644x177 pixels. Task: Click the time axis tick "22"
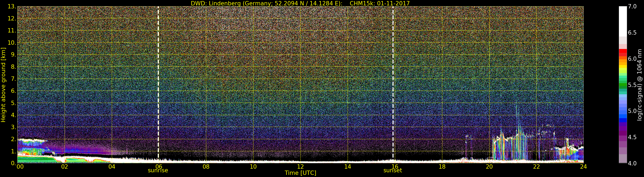[536, 167]
